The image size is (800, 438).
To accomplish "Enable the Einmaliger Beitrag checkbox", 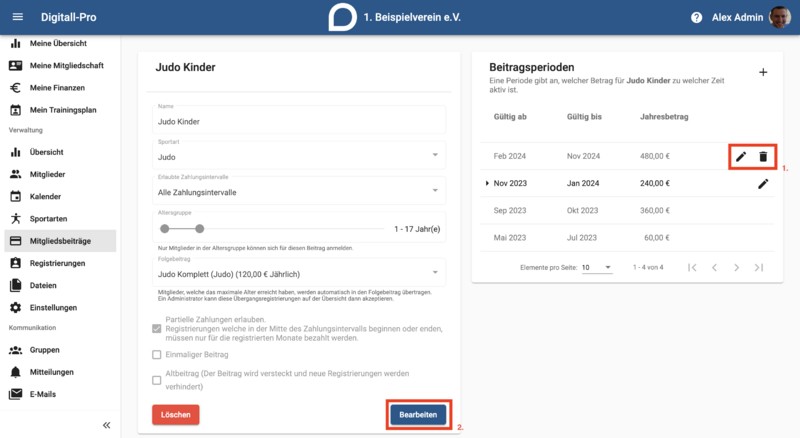I will [157, 355].
